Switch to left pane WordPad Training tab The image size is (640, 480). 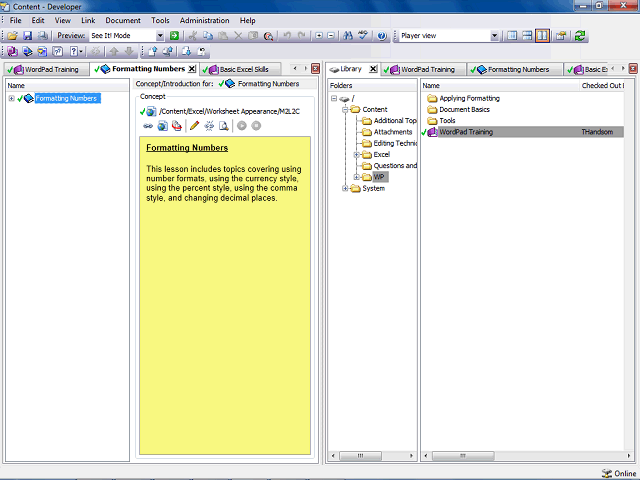coord(46,69)
